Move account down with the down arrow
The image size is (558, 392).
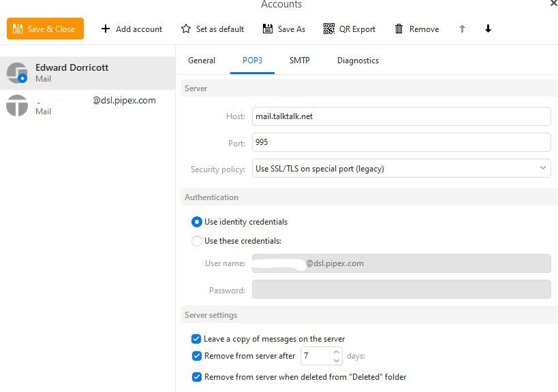pos(489,29)
